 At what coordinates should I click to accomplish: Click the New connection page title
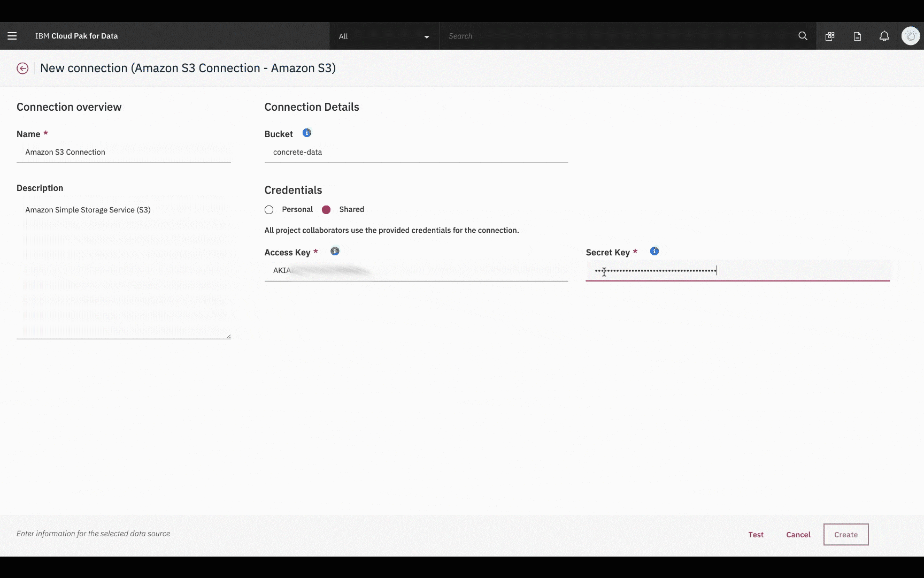[x=188, y=68]
